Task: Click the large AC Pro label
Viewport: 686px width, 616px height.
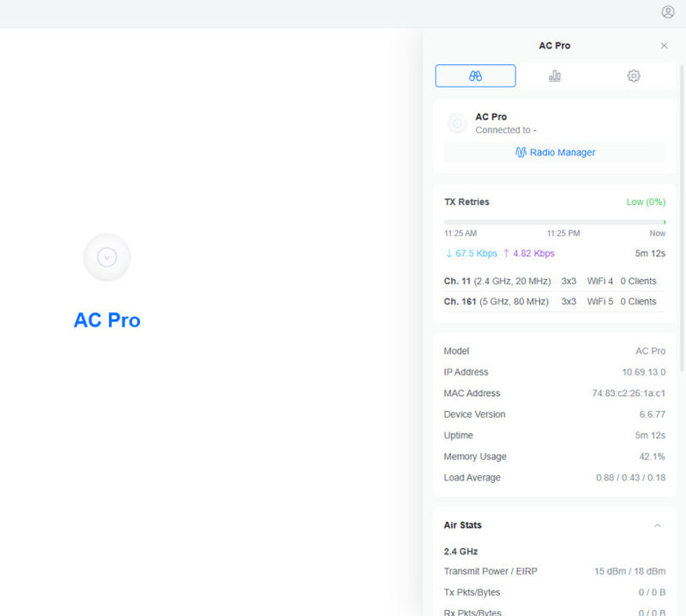Action: (x=107, y=320)
